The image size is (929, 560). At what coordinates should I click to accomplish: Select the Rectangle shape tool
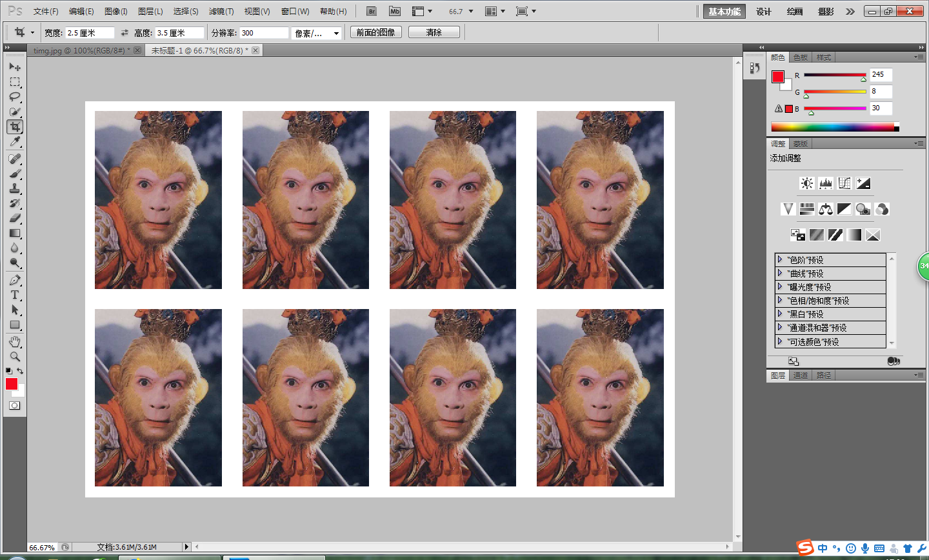coord(15,325)
